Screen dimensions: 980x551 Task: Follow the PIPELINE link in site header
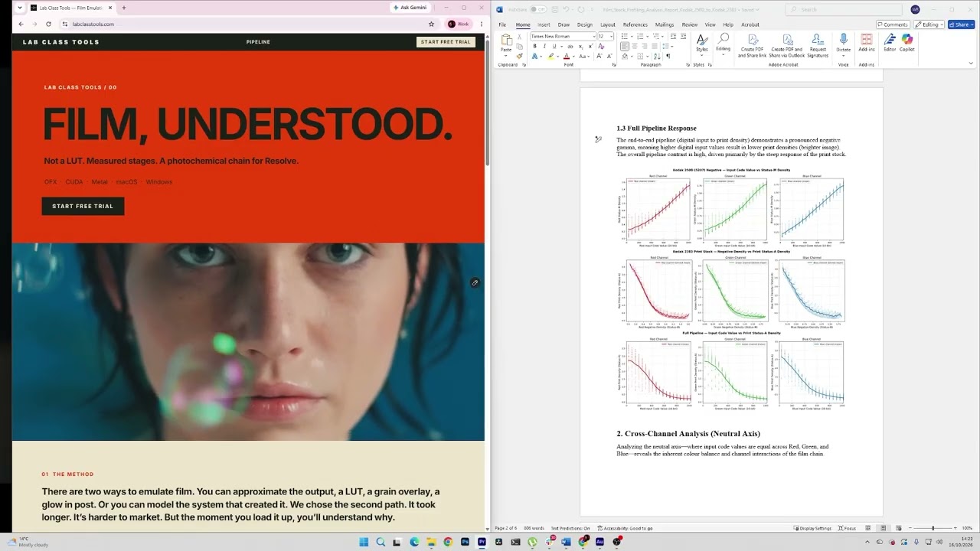258,42
